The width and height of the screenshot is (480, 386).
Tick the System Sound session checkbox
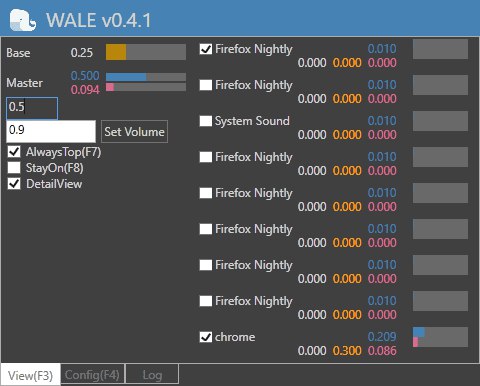pos(206,121)
